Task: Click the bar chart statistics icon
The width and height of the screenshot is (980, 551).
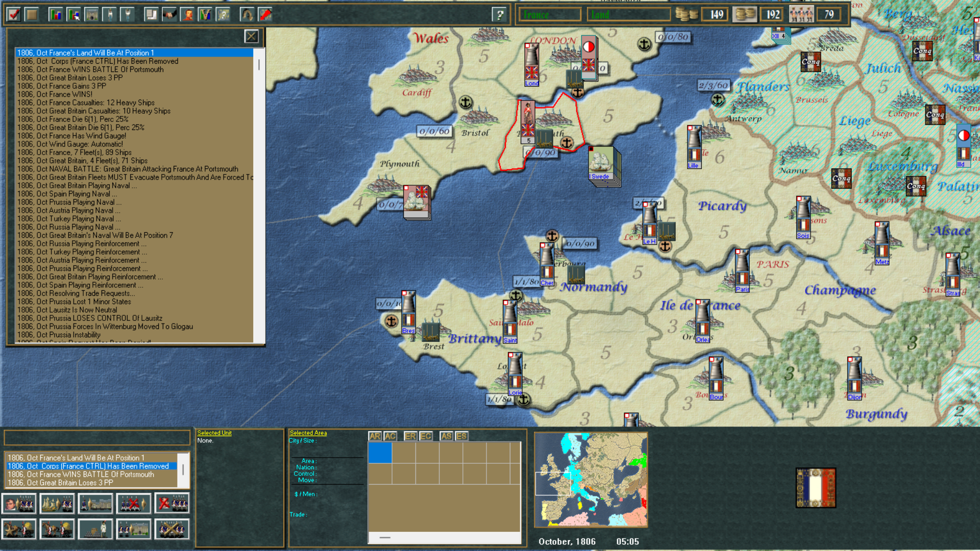Action: click(55, 14)
